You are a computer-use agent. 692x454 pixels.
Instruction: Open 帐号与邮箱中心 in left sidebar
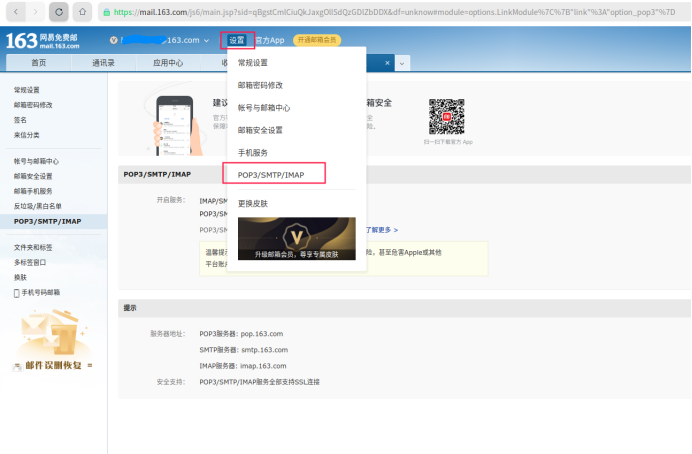(x=36, y=161)
